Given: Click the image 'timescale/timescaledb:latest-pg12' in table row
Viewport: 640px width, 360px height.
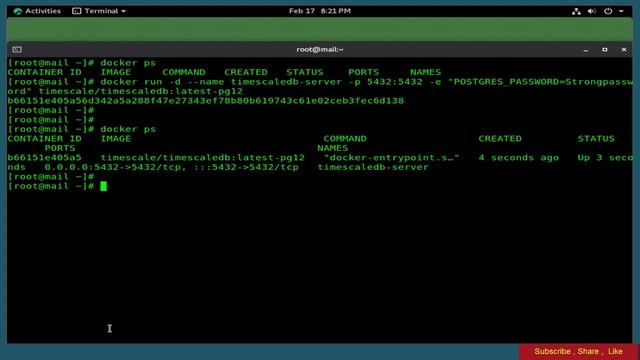Looking at the screenshot, I should (202, 158).
